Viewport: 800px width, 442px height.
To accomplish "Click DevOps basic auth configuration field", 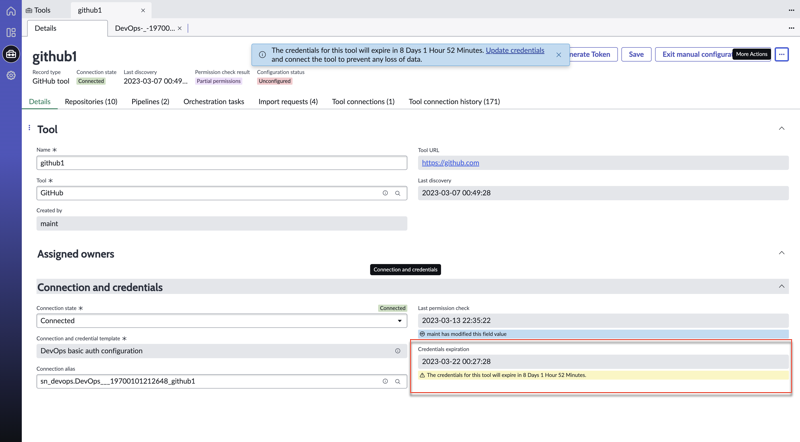I will 222,351.
